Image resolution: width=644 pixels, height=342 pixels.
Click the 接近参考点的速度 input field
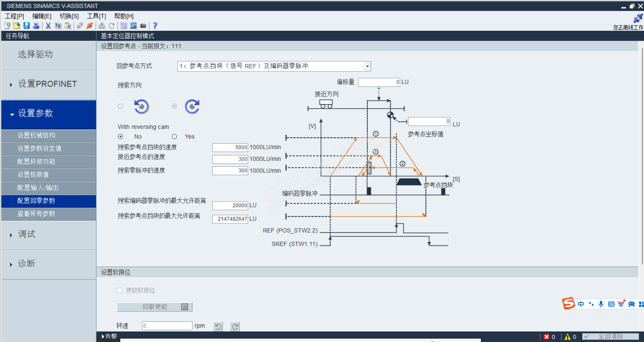tap(230, 159)
